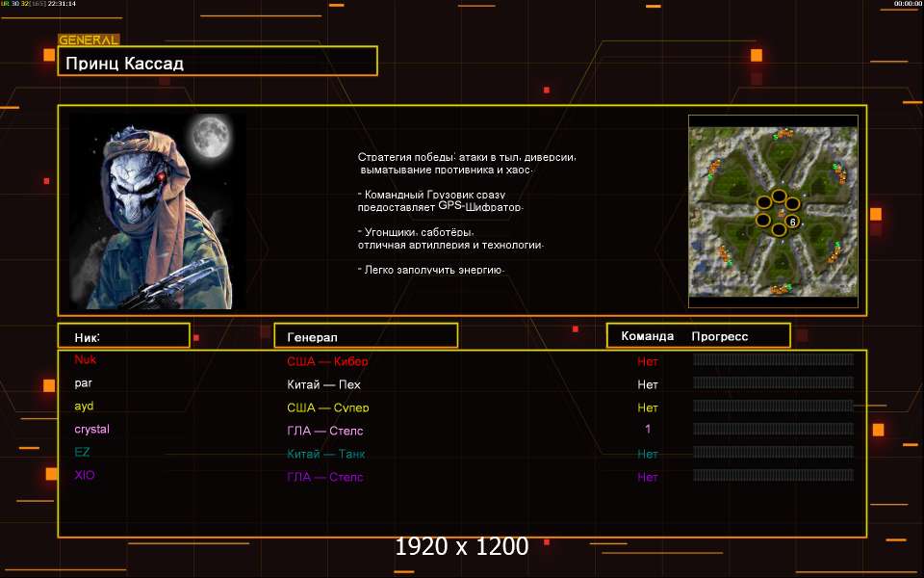Screen dimensions: 924x578
Task: Click the supply cluster at minimap bottom edge
Action: pyautogui.click(x=778, y=288)
